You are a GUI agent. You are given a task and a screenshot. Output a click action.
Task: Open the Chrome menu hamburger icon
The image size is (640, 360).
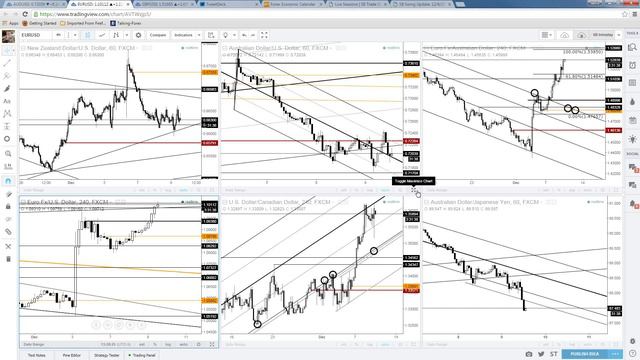pos(635,14)
